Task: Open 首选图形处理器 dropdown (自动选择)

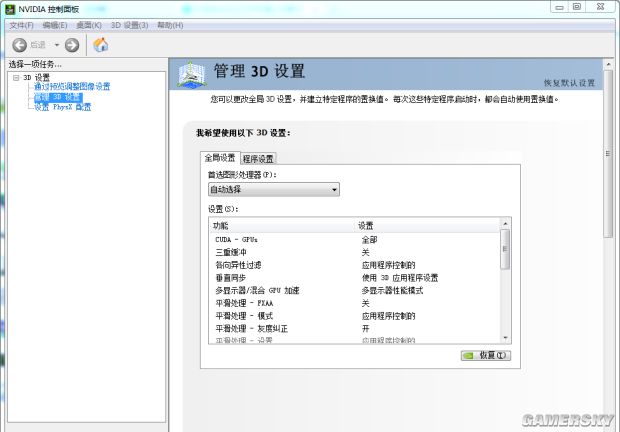Action: [274, 190]
